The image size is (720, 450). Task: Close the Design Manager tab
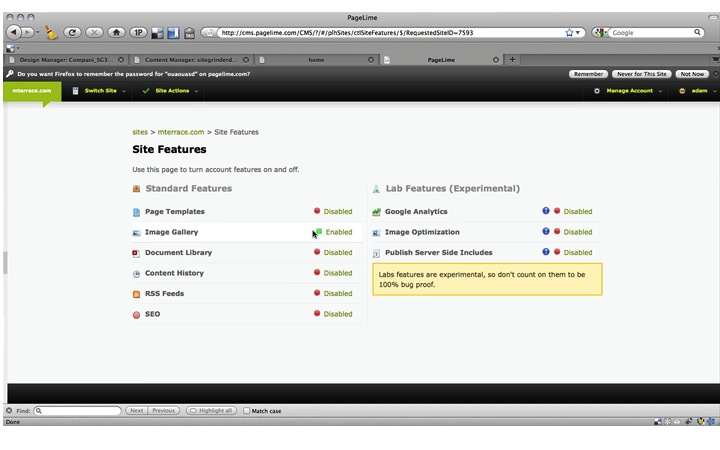coord(121,60)
